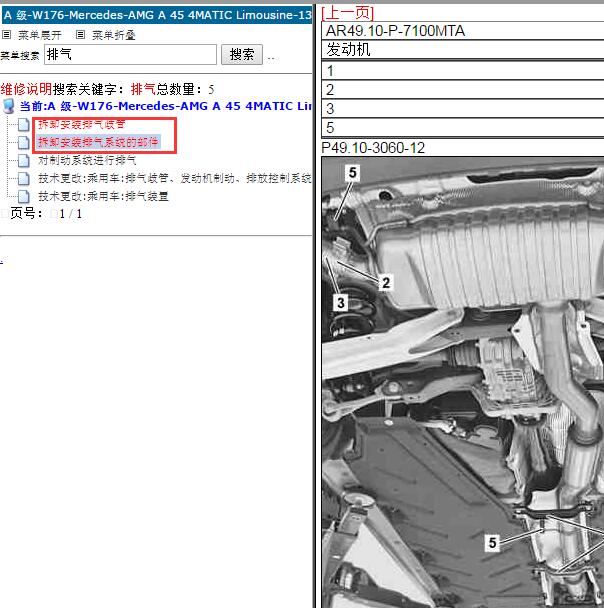The image size is (604, 608).
Task: Click upper callout label 5 in diagram
Action: tap(352, 173)
